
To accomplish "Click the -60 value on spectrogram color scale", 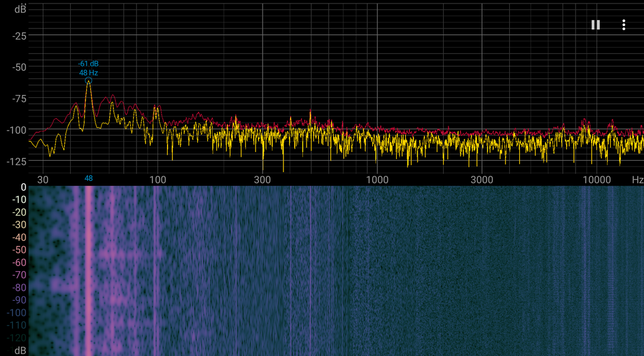I will pos(19,262).
